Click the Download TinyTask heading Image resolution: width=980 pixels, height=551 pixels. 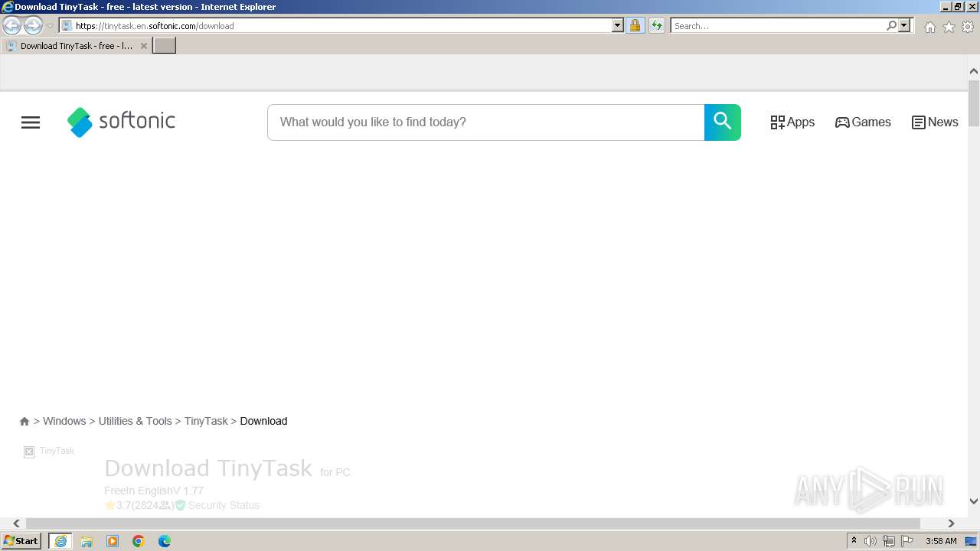208,468
